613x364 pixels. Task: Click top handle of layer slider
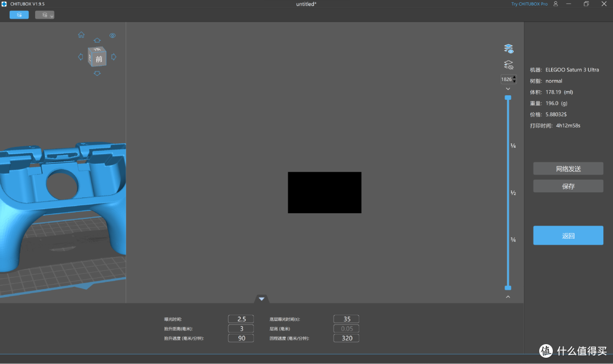508,98
